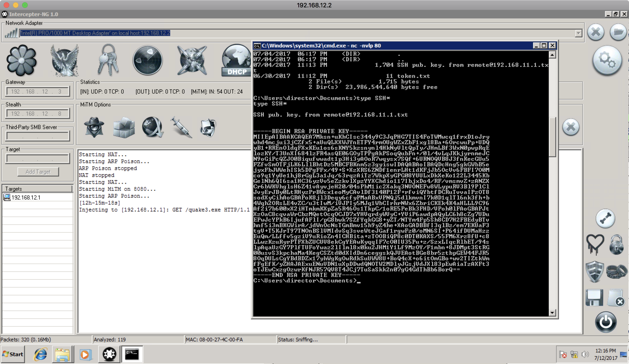Click the network tray icon

(574, 355)
